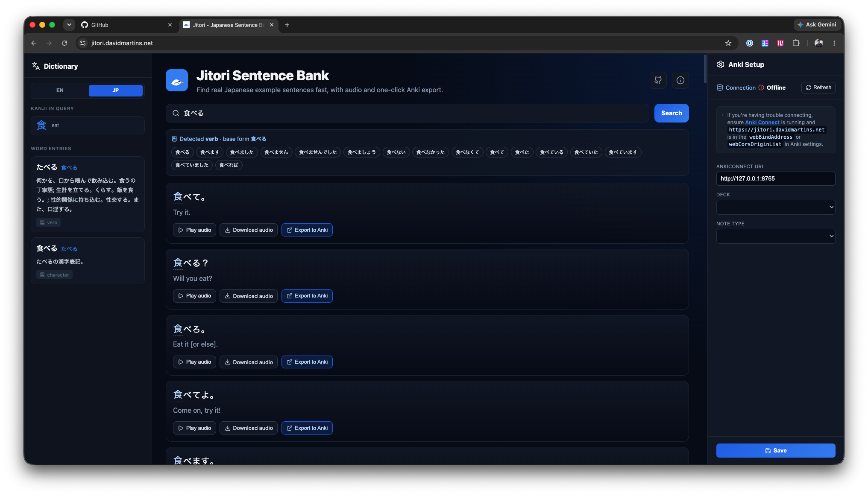This screenshot has height=496, width=868.
Task: Close the GitHub tab
Action: (x=170, y=25)
